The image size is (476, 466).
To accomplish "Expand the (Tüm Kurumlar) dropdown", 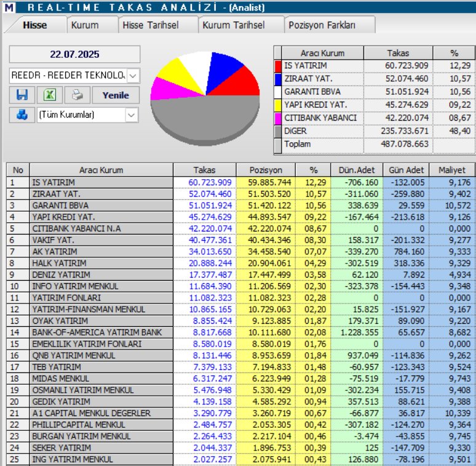I will 131,115.
